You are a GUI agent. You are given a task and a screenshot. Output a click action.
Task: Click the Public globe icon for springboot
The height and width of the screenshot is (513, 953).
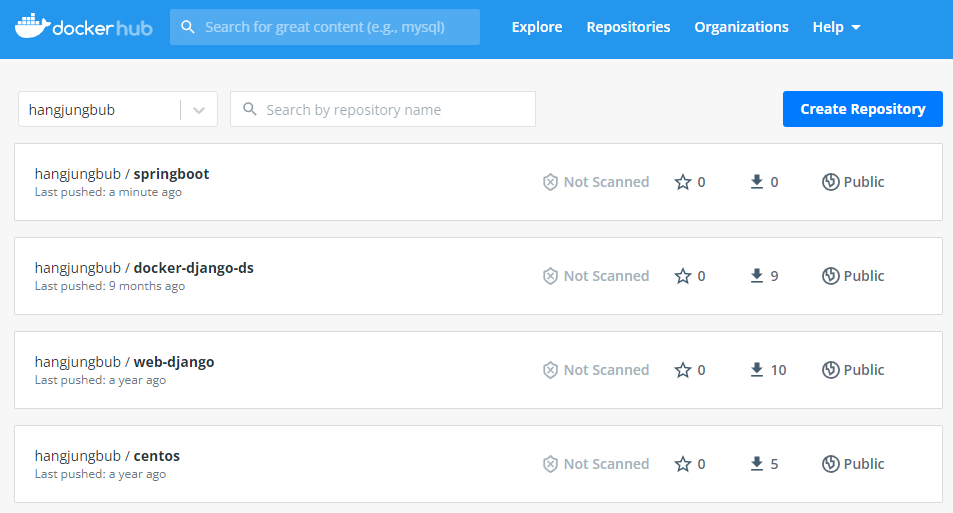tap(831, 182)
